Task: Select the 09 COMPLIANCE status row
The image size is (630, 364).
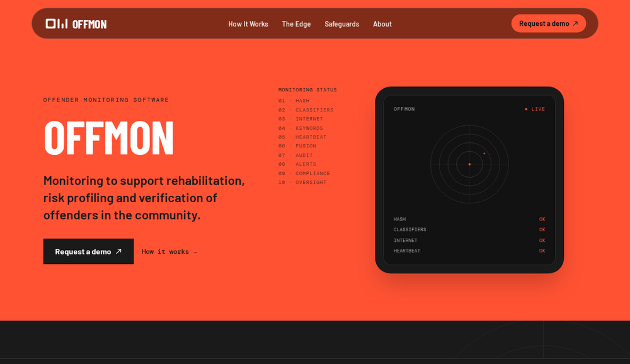Action: 304,173
